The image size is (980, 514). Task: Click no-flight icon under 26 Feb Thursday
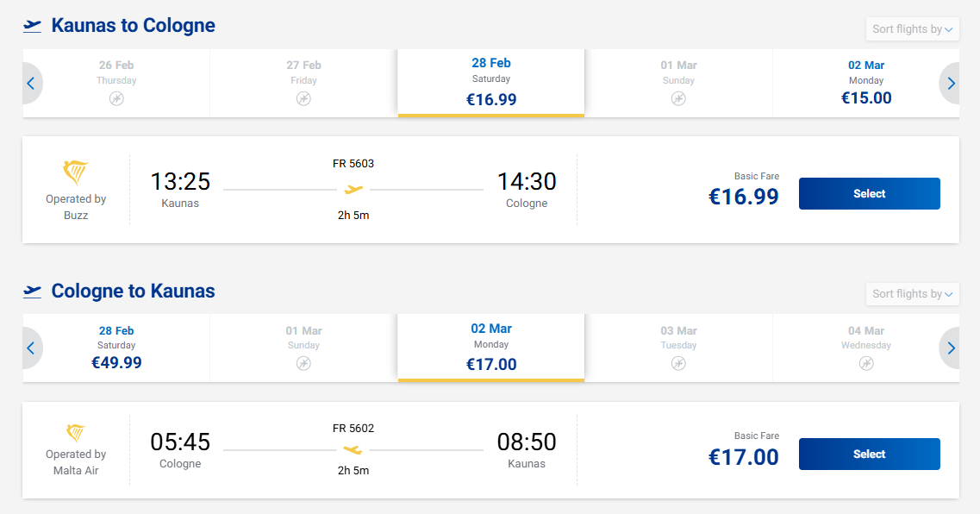pos(116,98)
